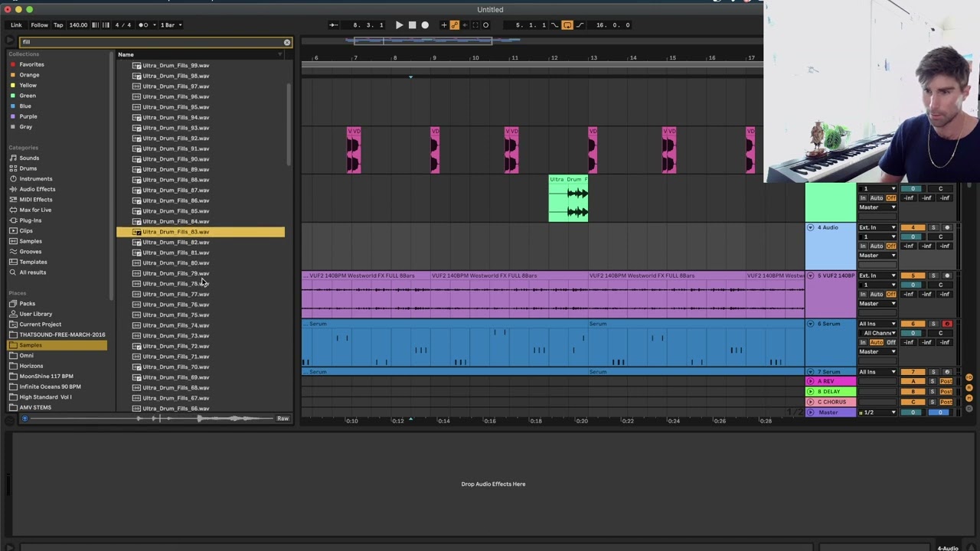Expand the A REV return track
Image resolution: width=980 pixels, height=551 pixels.
tap(810, 381)
